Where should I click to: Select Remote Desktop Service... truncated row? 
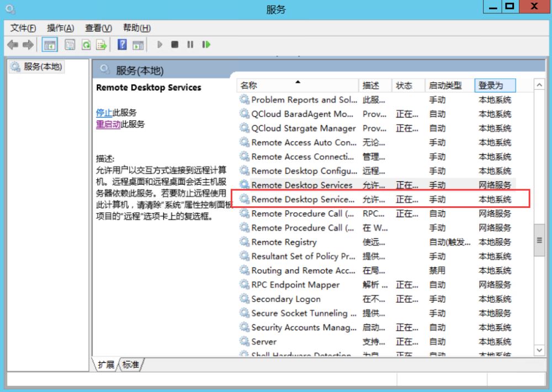point(376,200)
